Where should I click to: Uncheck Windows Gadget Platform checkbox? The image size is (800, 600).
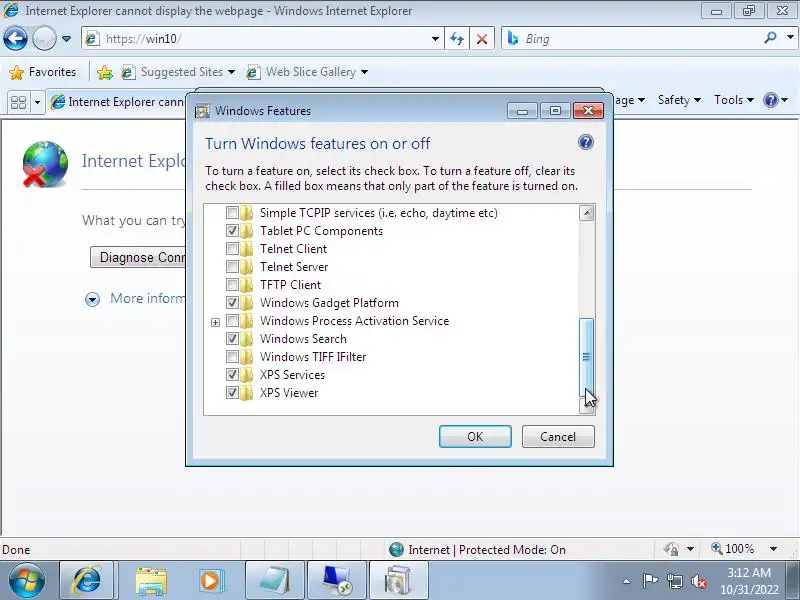pyautogui.click(x=232, y=303)
